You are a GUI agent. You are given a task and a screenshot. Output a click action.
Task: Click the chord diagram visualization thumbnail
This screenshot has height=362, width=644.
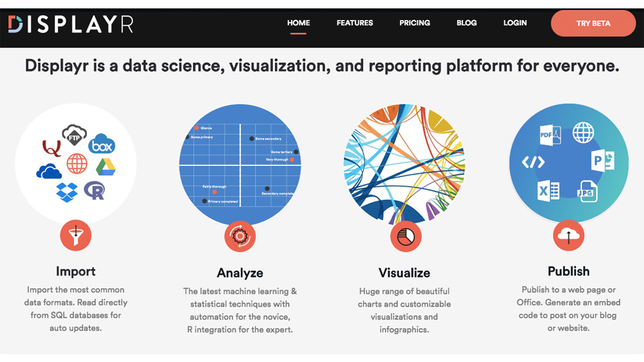(x=405, y=164)
